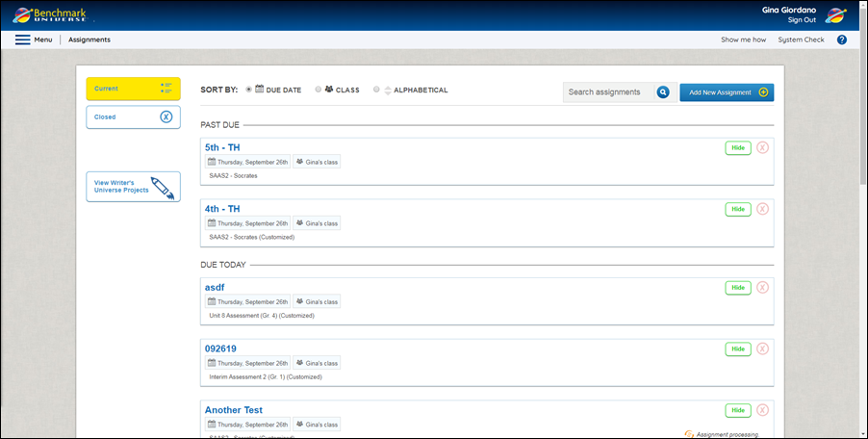Click the plus icon on Add New Assignment
Image resolution: width=868 pixels, height=439 pixels.
(763, 92)
